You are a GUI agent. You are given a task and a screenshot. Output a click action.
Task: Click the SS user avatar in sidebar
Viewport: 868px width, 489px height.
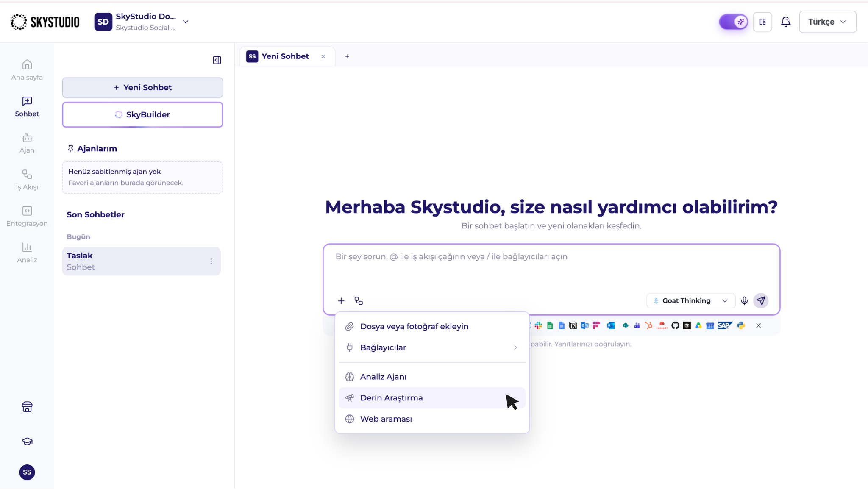[27, 472]
